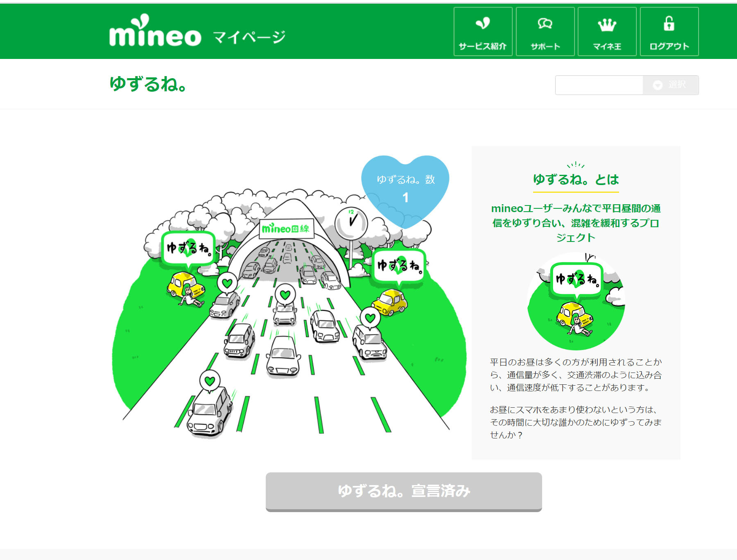This screenshot has width=737, height=560.
Task: Click the heart bubble above the front car
Action: point(210,381)
